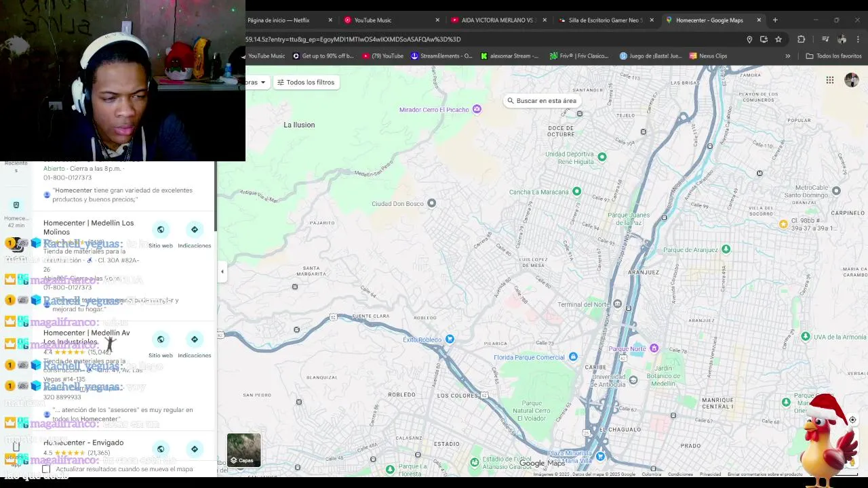Viewport: 868px width, 488px height.
Task: Click Unidad Deportiva René Higuita marker
Action: coord(601,157)
